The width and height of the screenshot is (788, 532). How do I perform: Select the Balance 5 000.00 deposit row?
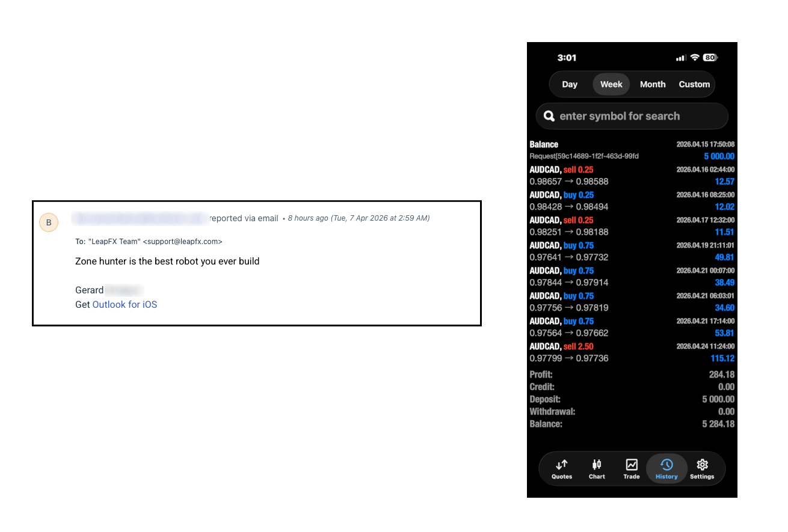pyautogui.click(x=632, y=150)
